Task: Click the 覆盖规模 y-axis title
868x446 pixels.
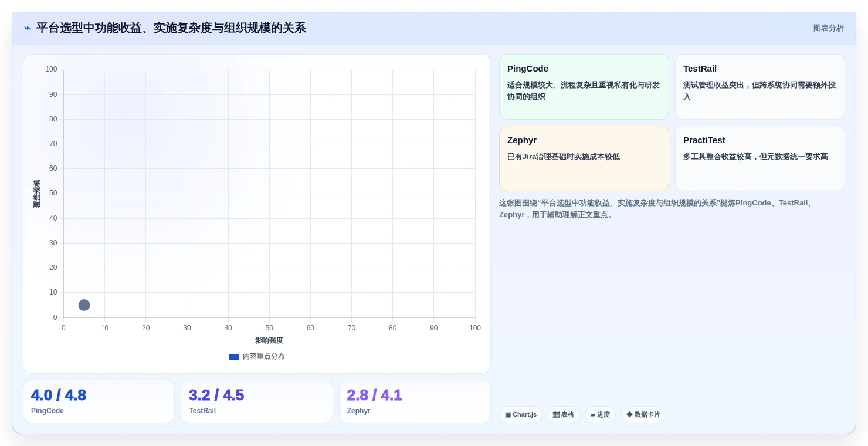Action: [37, 194]
